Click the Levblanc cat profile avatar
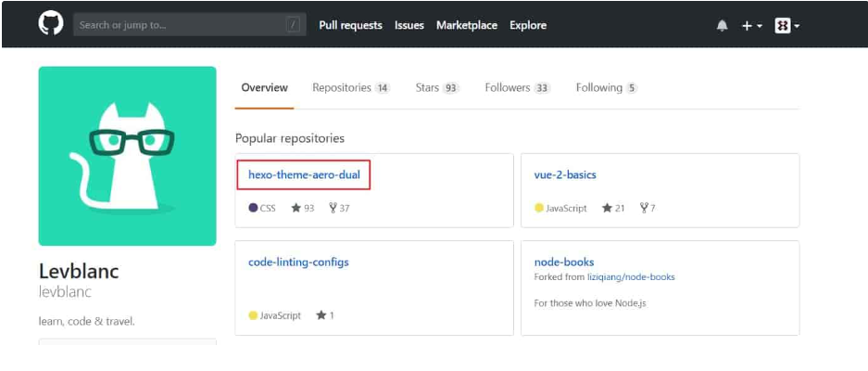Image resolution: width=868 pixels, height=371 pixels. 127,156
